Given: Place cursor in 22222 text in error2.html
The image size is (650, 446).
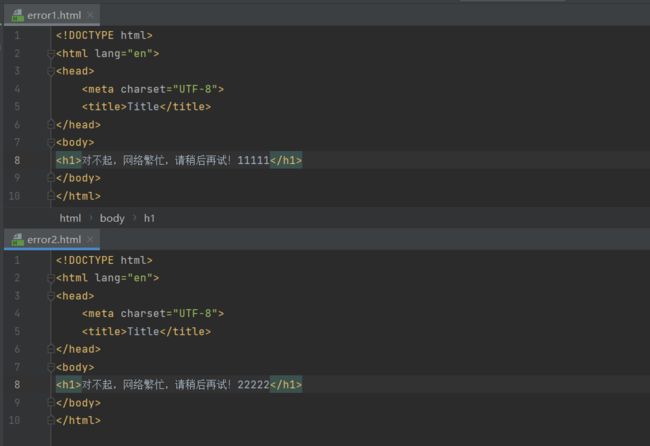Looking at the screenshot, I should click(x=253, y=385).
